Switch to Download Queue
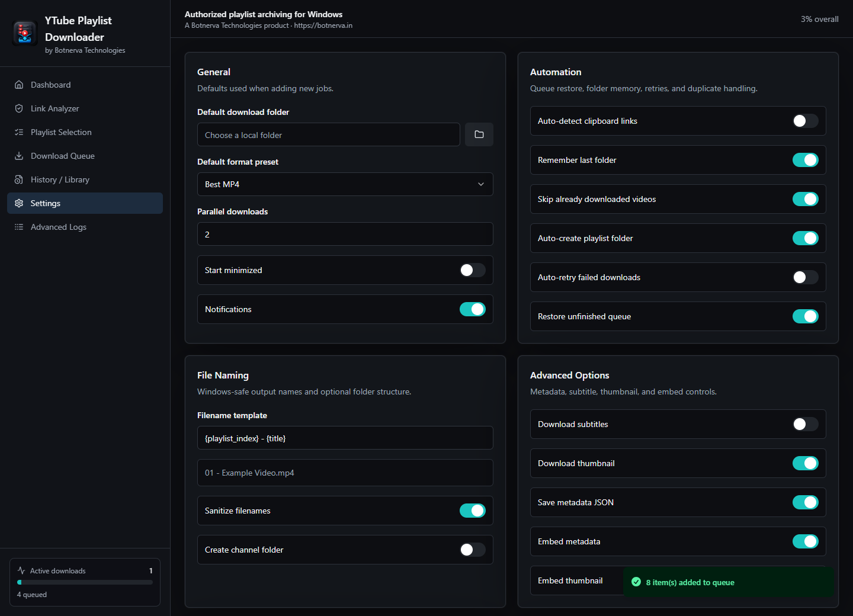853x616 pixels. point(85,156)
